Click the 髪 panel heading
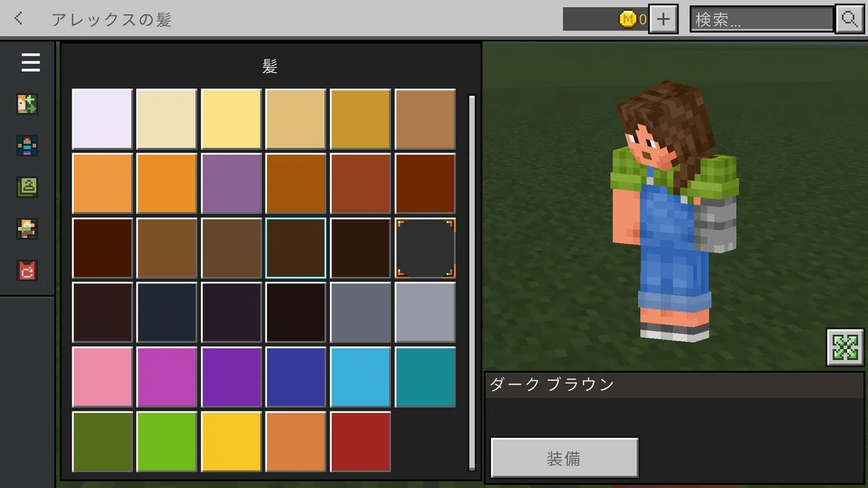This screenshot has height=488, width=868. 269,67
